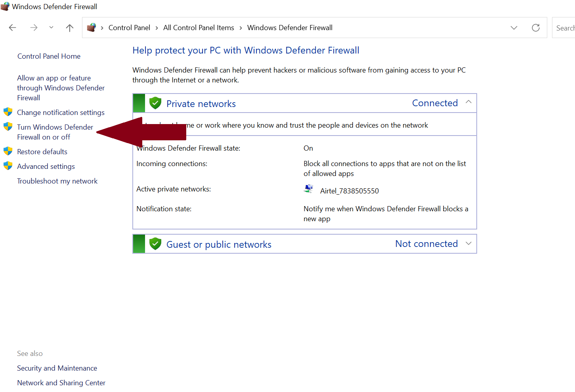Viewport: 575px width, 392px height.
Task: Expand the Guest or public networks section
Action: pyautogui.click(x=468, y=243)
